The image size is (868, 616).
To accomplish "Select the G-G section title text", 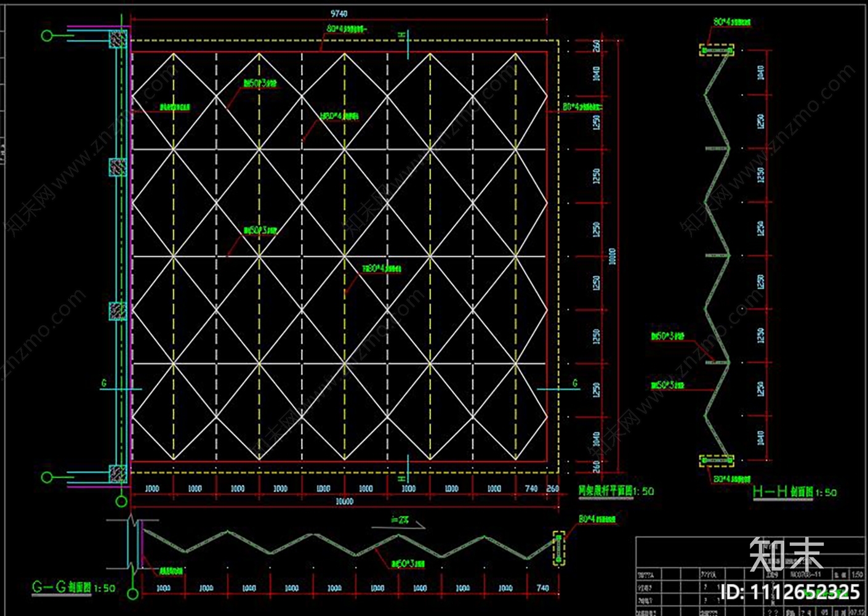I will click(73, 587).
